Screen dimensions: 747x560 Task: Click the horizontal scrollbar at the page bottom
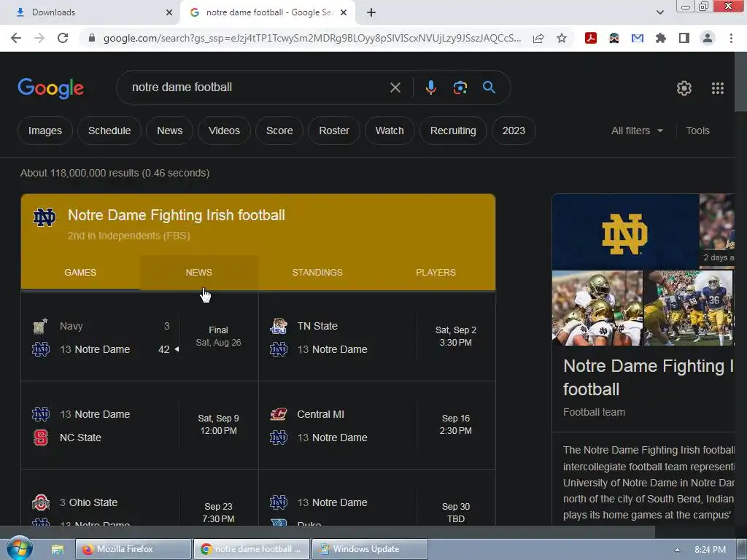328,532
